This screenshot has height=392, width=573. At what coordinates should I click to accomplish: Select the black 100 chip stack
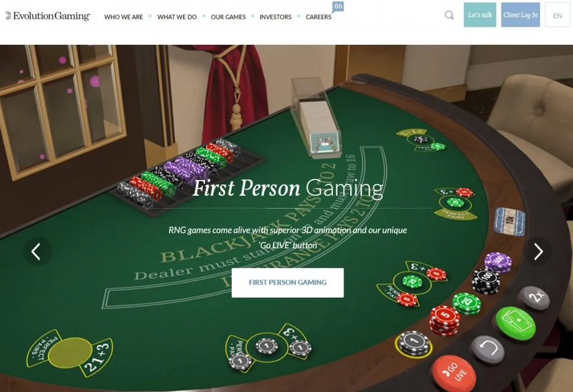pyautogui.click(x=486, y=280)
